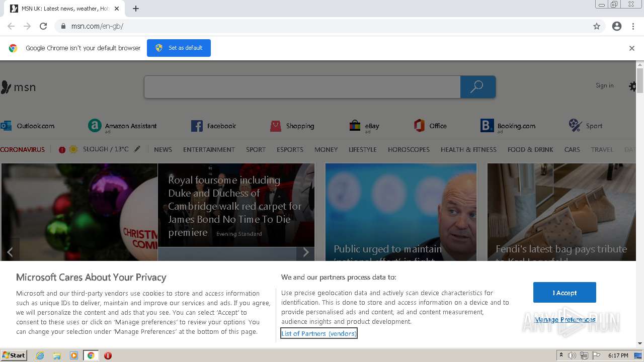Screen dimensions: 644x362
Task: Open the Chrome profile avatar menu
Action: [617, 26]
